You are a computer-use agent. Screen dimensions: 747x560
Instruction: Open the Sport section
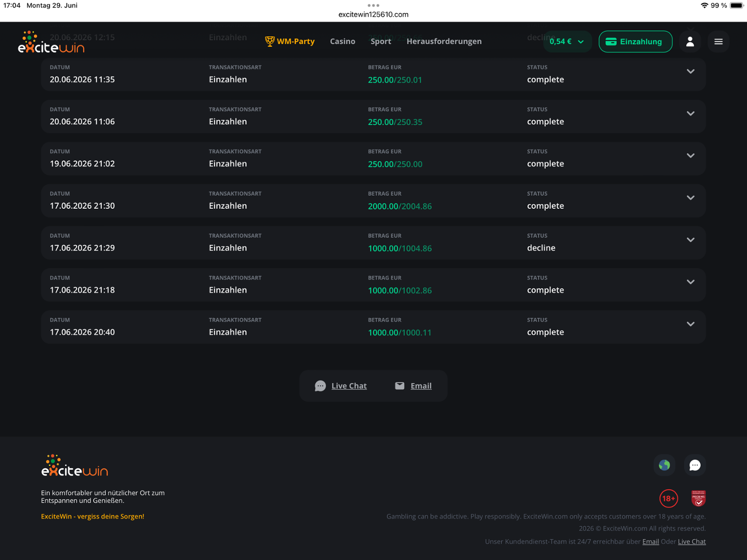381,41
